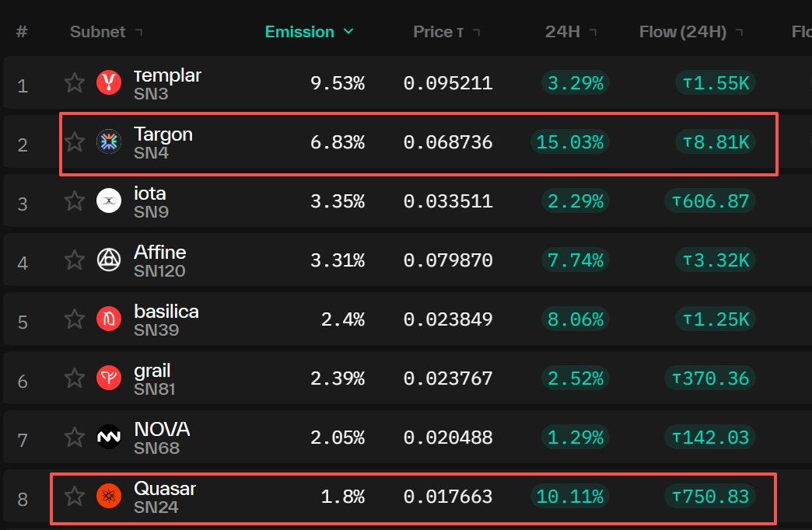
Task: Click price 0.020488 in NOVA row
Action: (x=448, y=438)
